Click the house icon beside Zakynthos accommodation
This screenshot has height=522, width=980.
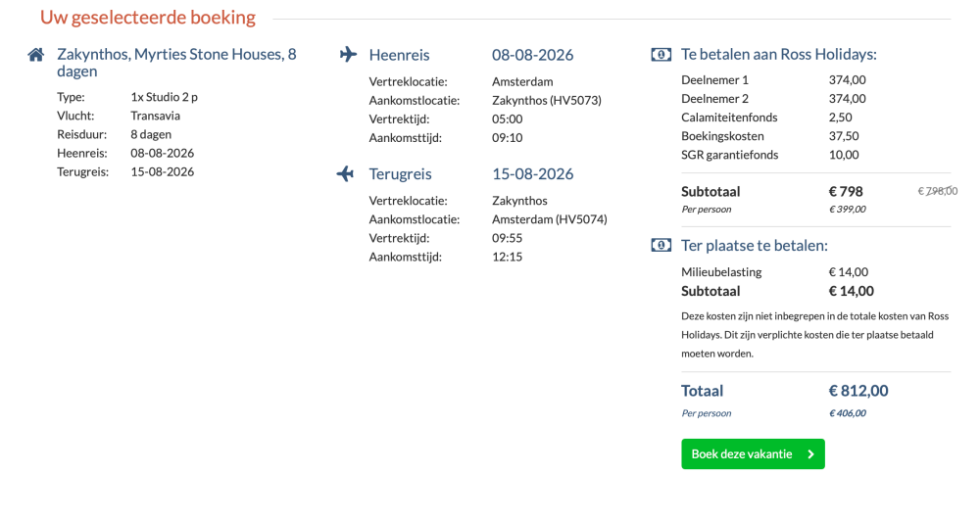(36, 55)
